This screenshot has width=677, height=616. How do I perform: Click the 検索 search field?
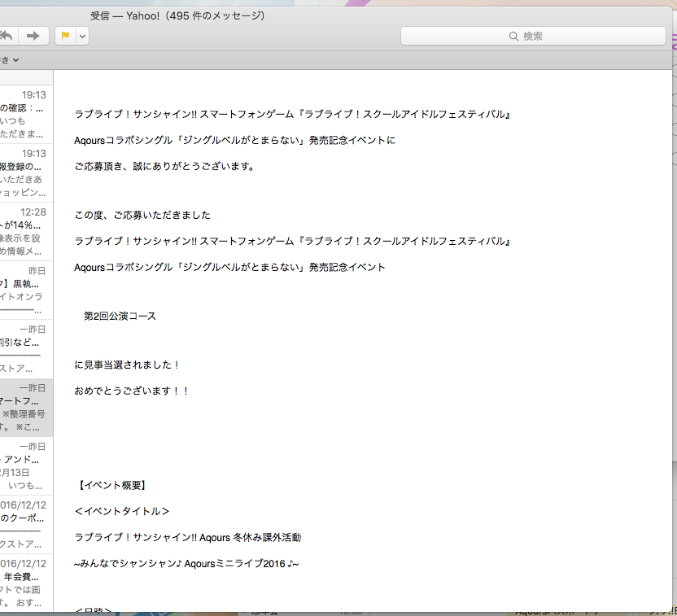click(x=533, y=36)
